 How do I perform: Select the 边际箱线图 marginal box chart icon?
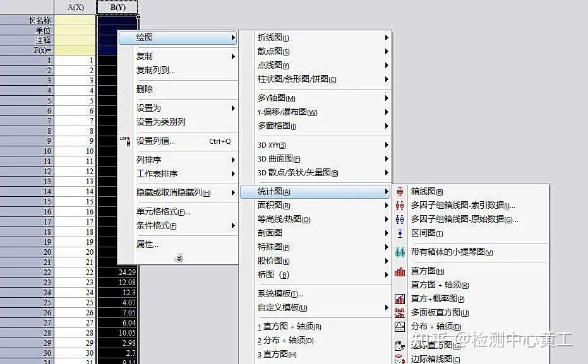tap(400, 360)
